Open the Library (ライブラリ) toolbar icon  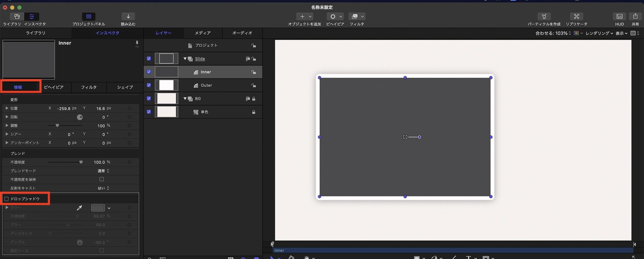17,16
